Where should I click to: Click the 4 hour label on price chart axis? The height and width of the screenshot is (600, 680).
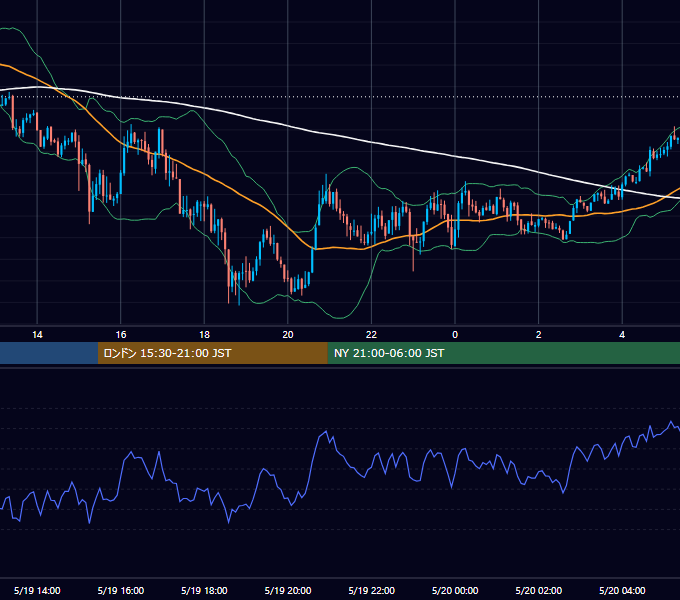click(x=622, y=335)
